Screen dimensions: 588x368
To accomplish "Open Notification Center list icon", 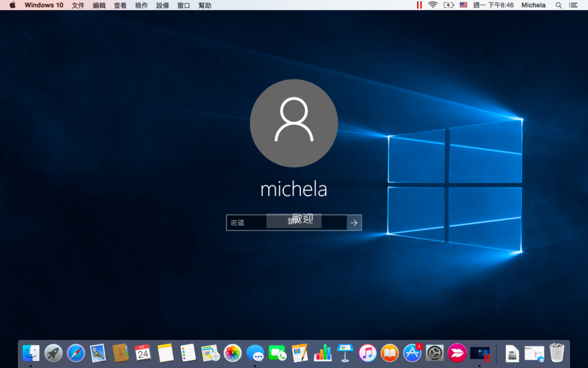I will (573, 5).
